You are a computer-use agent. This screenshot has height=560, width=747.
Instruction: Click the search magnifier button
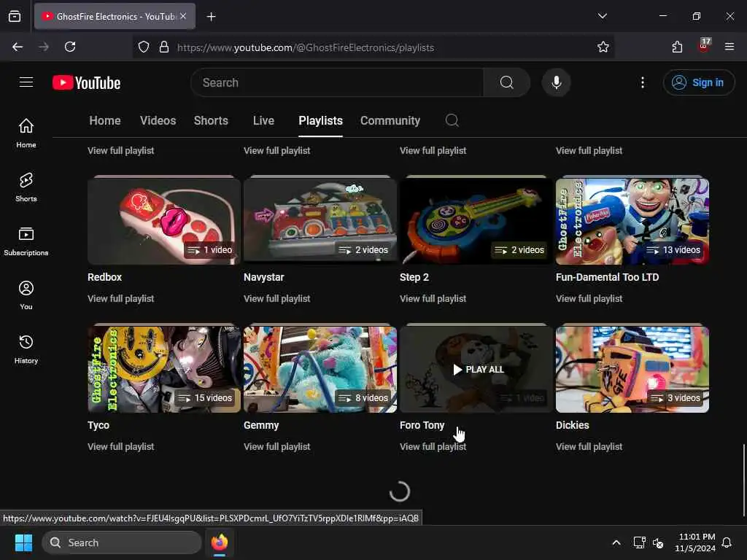(x=506, y=82)
